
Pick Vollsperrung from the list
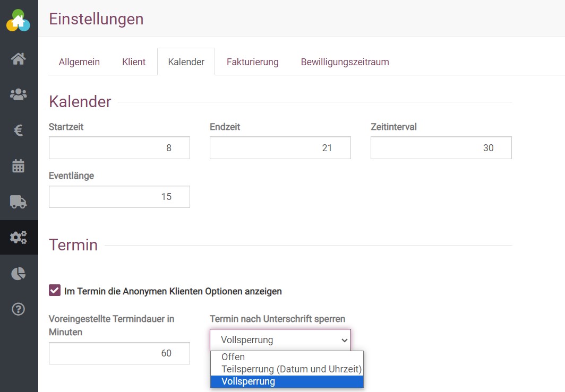248,381
